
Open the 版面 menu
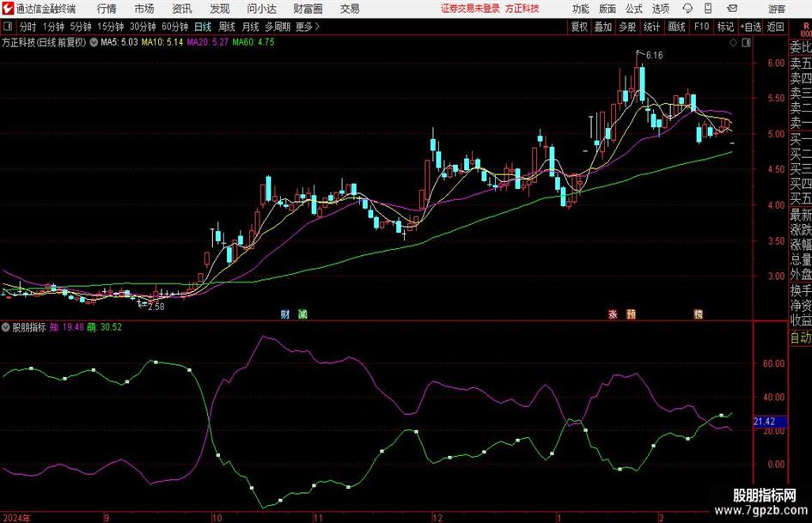click(607, 9)
